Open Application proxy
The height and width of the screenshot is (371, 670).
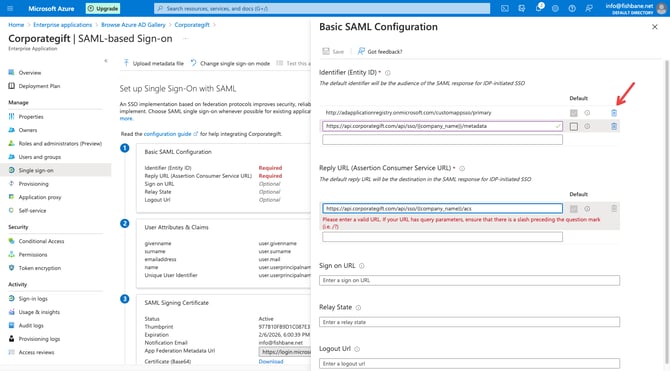[x=40, y=197]
